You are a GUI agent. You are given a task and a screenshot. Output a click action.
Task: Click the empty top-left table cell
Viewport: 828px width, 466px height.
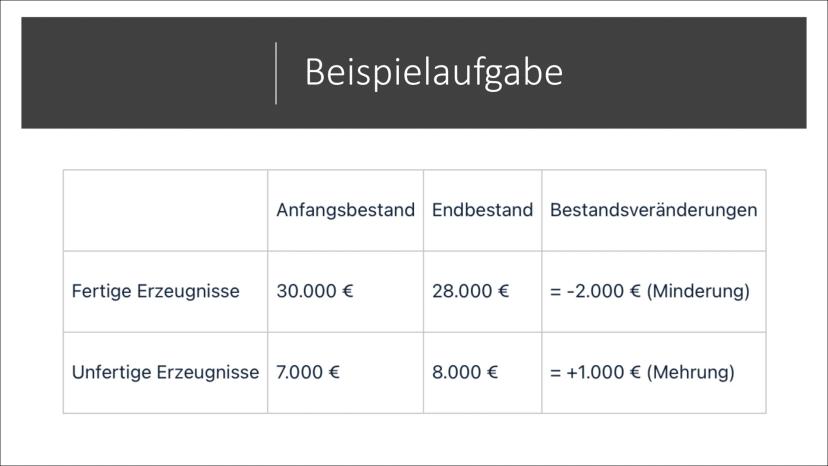tap(165, 211)
